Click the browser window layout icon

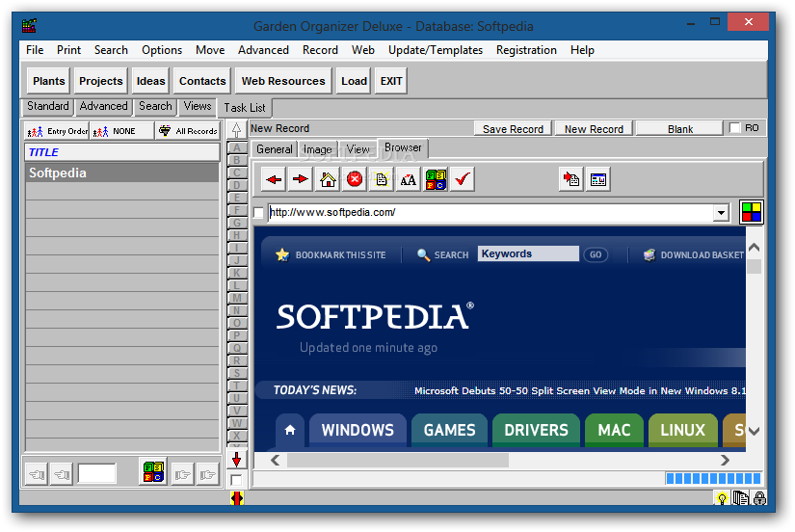point(598,179)
